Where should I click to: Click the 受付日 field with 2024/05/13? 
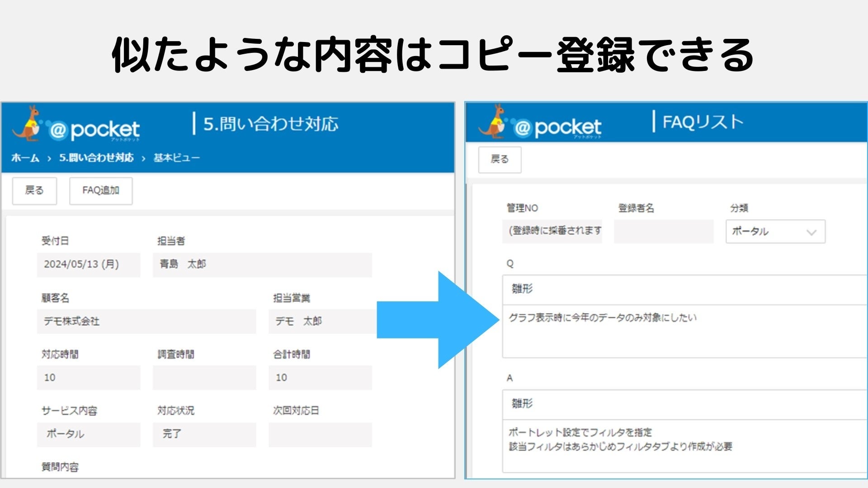click(88, 264)
